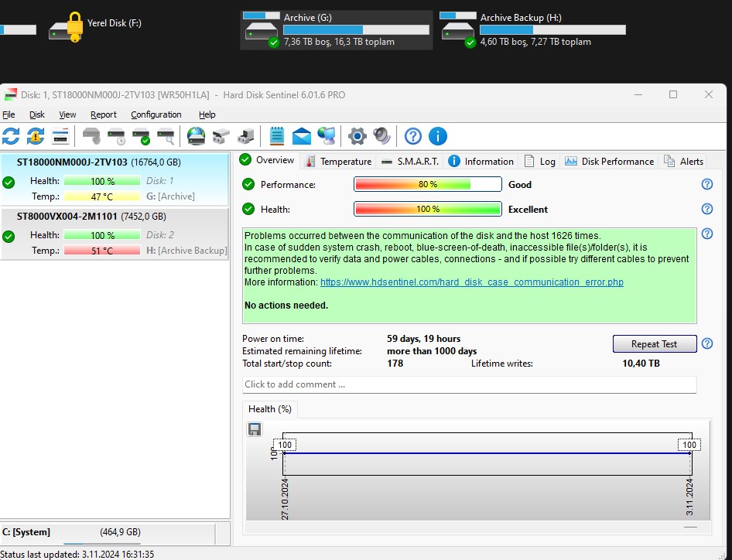Open the Report menu
This screenshot has width=732, height=560.
tap(103, 114)
